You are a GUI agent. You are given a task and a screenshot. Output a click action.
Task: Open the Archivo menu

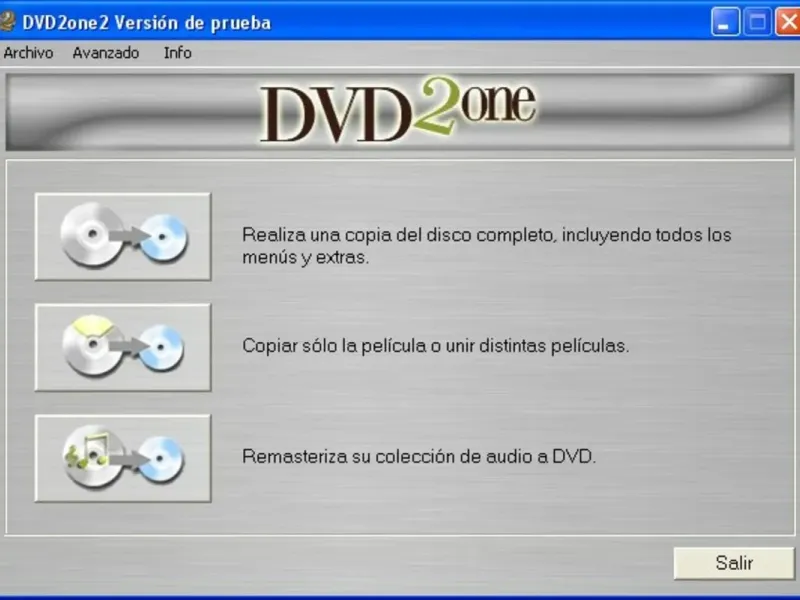(x=28, y=53)
